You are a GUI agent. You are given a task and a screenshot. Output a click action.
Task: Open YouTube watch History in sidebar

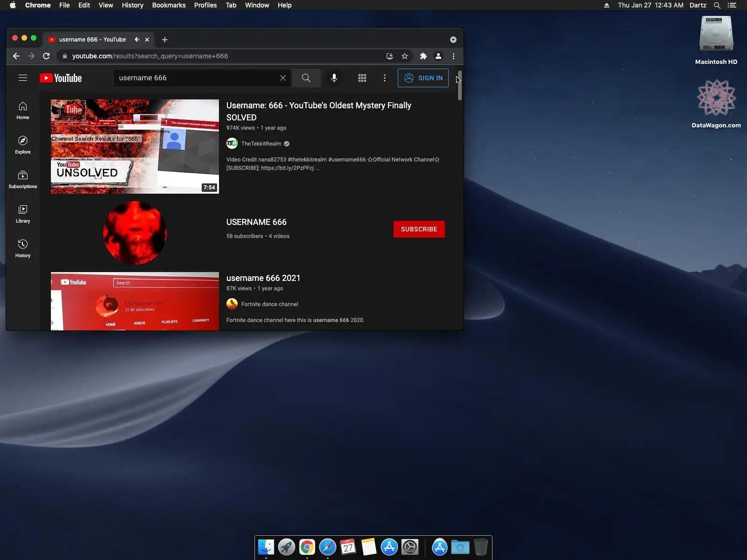tap(23, 249)
